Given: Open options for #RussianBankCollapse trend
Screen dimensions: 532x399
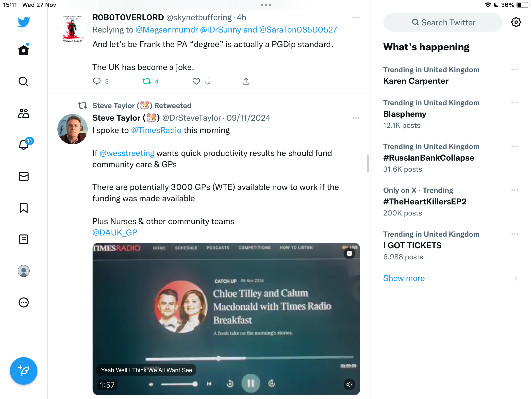Looking at the screenshot, I should coord(515,146).
